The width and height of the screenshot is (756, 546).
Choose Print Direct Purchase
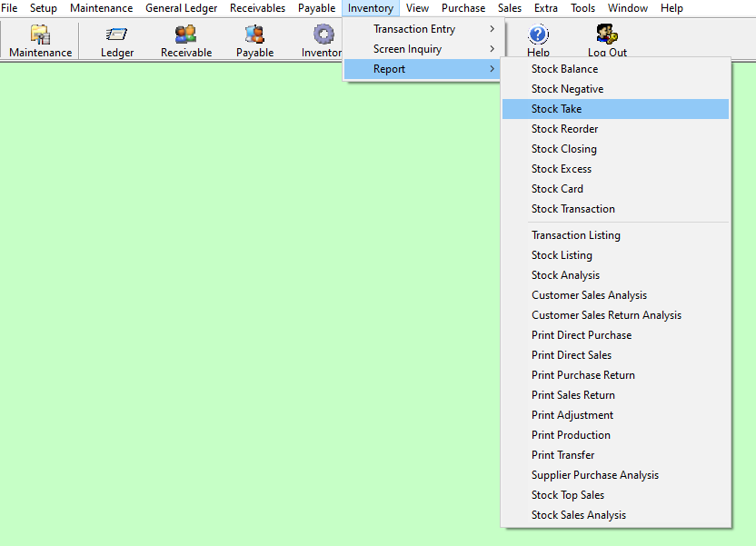616,335
